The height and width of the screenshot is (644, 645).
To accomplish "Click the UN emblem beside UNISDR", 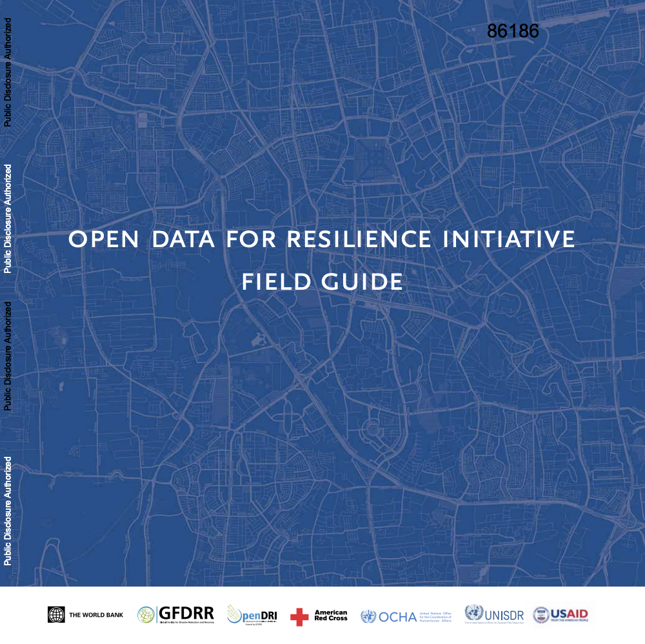I will click(473, 613).
